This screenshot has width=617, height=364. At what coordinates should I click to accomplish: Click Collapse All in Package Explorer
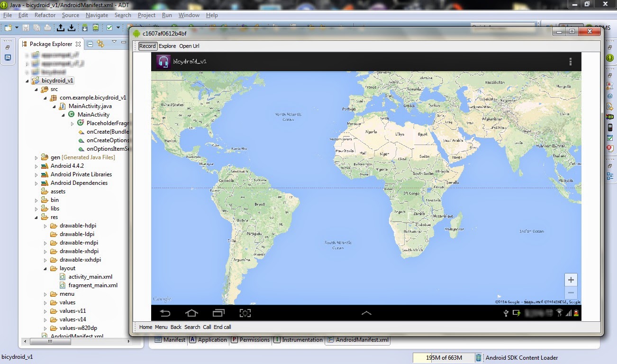click(x=90, y=44)
